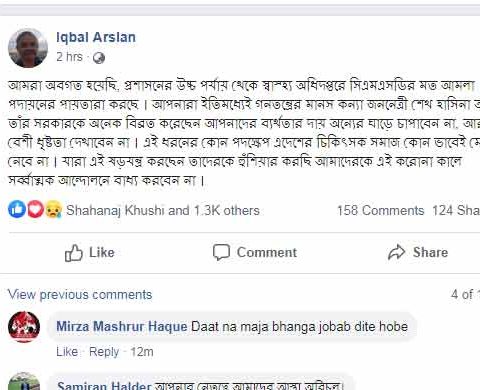Open Samiran Halder's avatar
480x390 pixels.
24,381
